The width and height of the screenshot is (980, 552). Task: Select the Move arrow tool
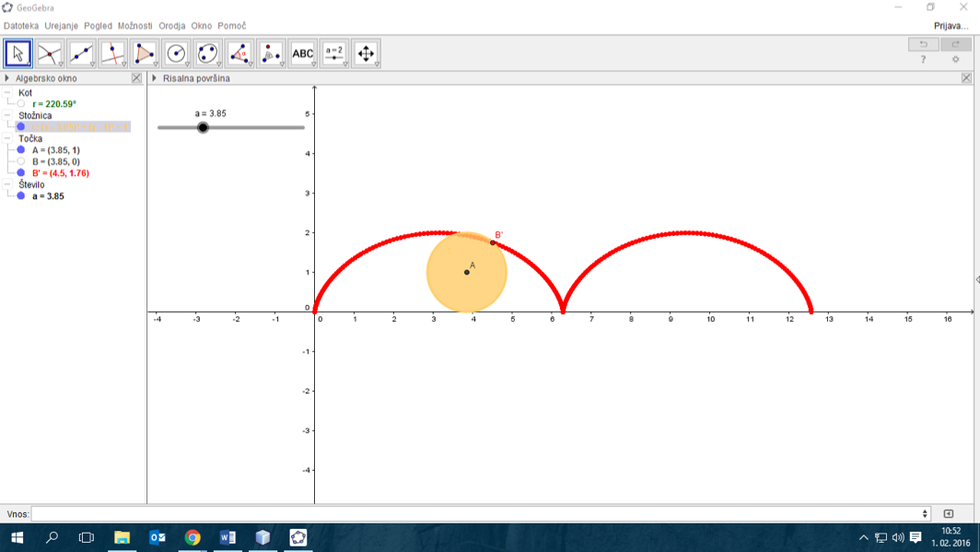click(x=17, y=53)
